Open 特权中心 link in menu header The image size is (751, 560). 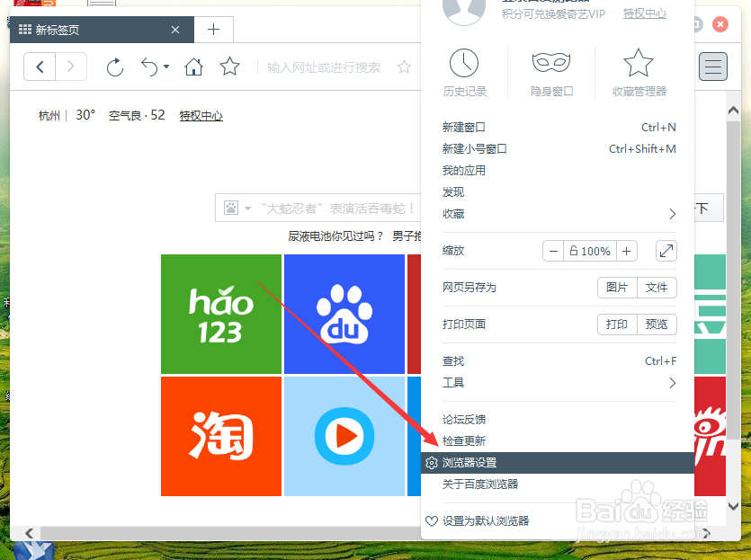click(645, 13)
